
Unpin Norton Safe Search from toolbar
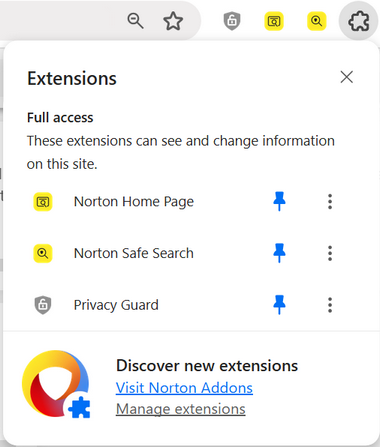tap(279, 253)
